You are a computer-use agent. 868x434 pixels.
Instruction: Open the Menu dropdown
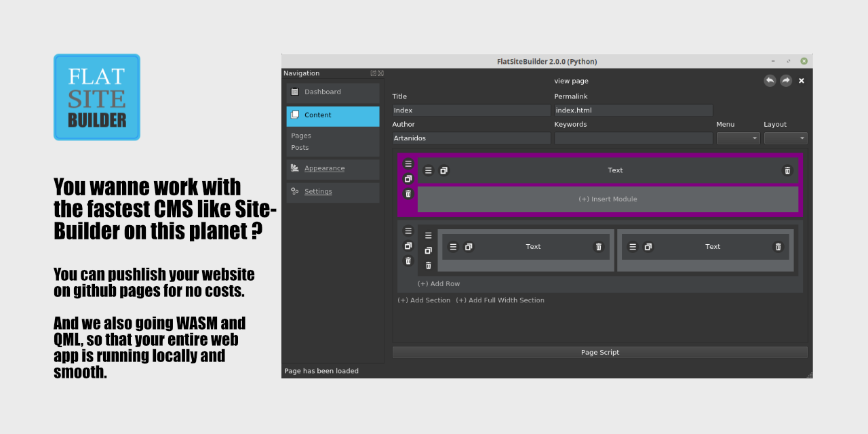pyautogui.click(x=738, y=138)
